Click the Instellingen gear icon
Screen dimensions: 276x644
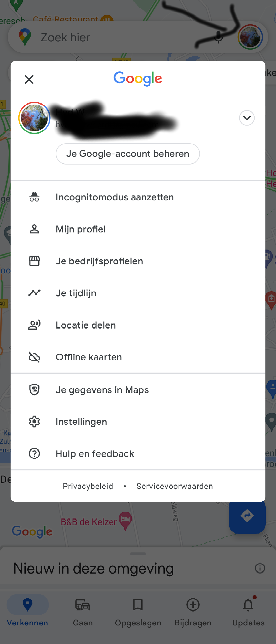(x=34, y=422)
